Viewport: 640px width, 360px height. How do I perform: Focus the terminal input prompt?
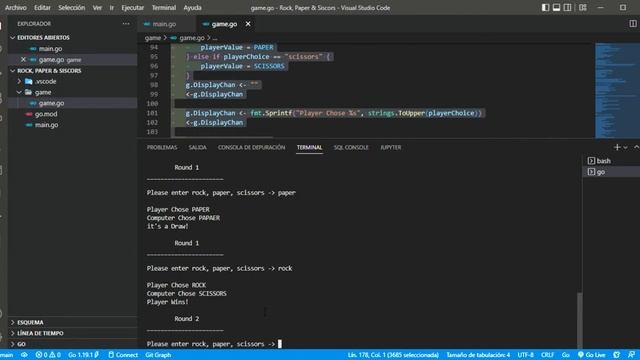coord(280,344)
